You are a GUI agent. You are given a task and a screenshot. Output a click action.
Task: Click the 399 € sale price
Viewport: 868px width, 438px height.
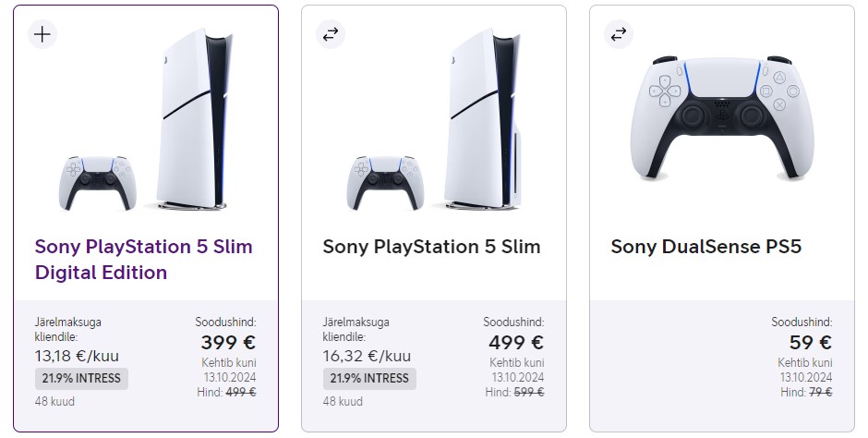coord(228,343)
